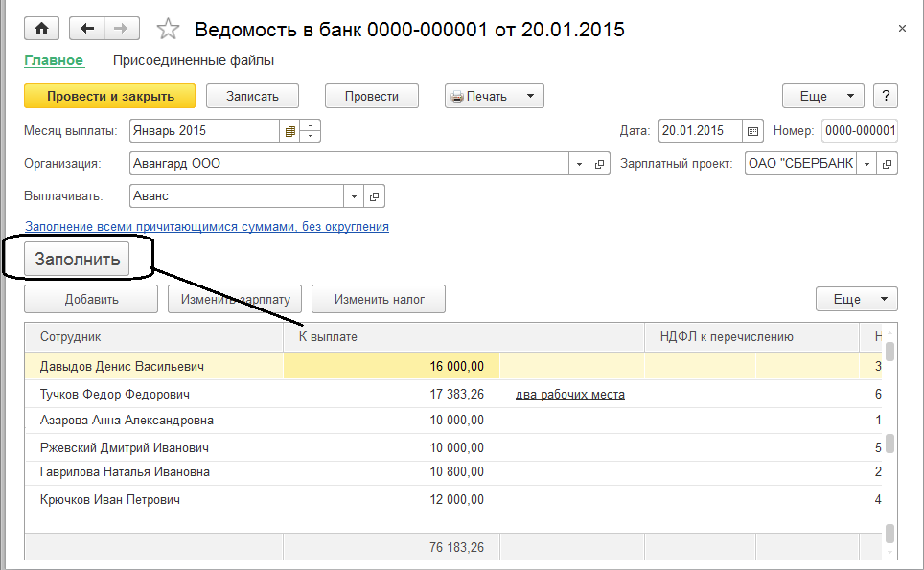This screenshot has height=570, width=924.
Task: Open the rounding settings link about заполнение
Action: [x=206, y=227]
